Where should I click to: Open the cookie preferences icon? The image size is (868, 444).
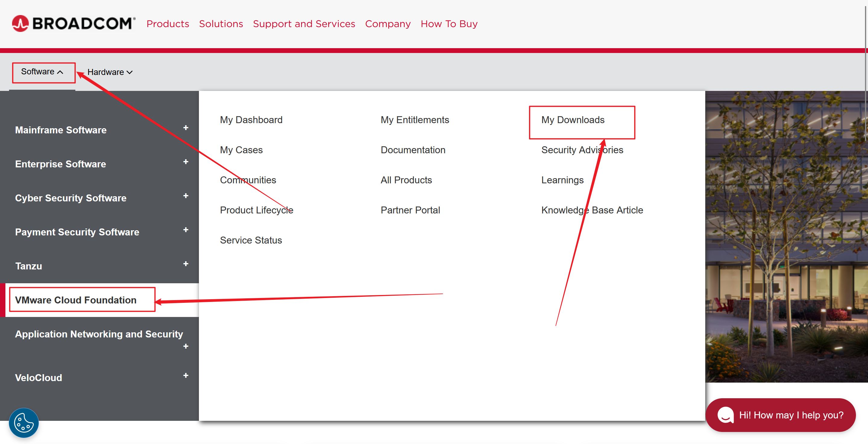[24, 423]
